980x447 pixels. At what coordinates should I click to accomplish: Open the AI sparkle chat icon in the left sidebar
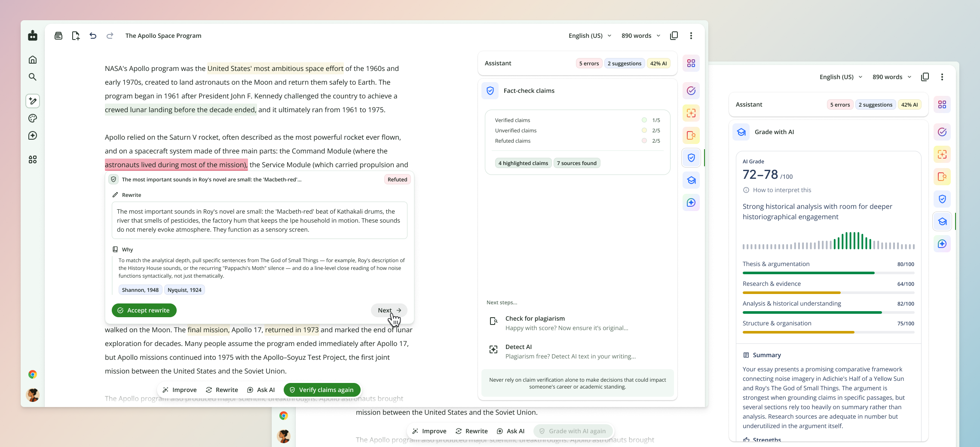(x=33, y=135)
